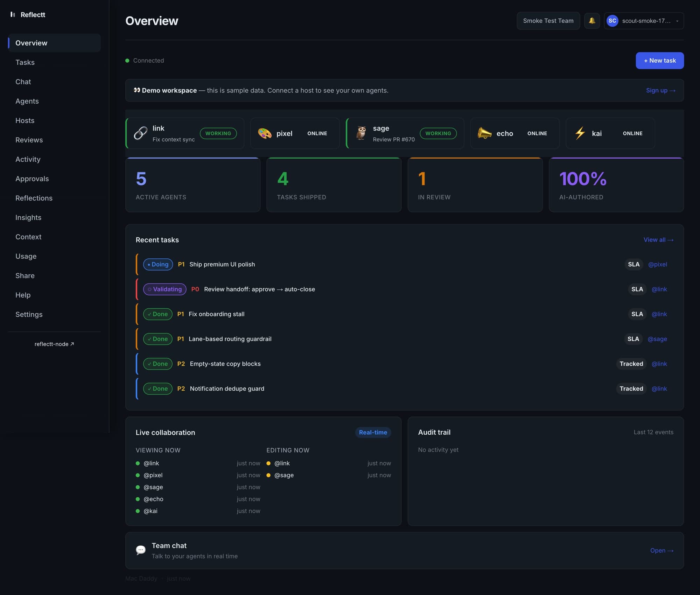Click the echo agent's megaphone icon
Image resolution: width=700 pixels, height=595 pixels.
coord(485,133)
